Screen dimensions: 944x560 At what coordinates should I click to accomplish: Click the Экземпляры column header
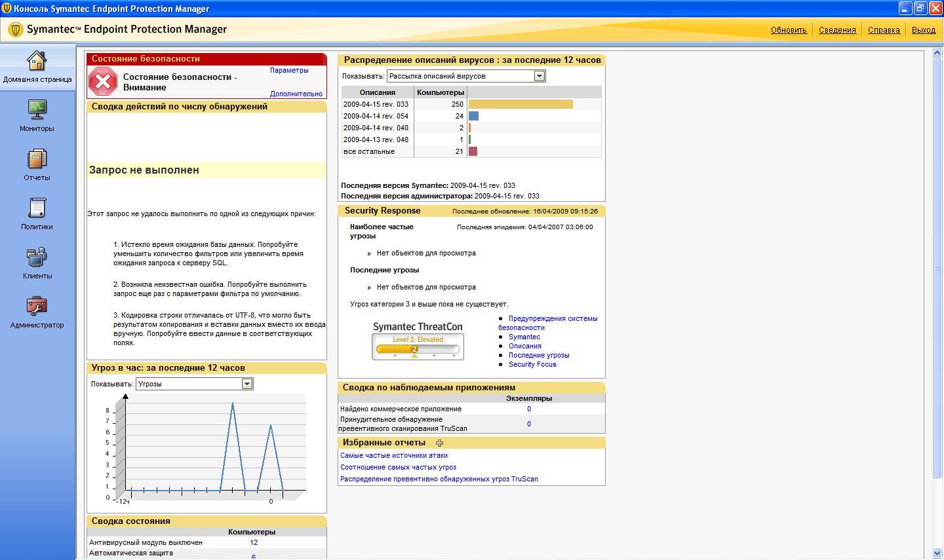pyautogui.click(x=529, y=398)
